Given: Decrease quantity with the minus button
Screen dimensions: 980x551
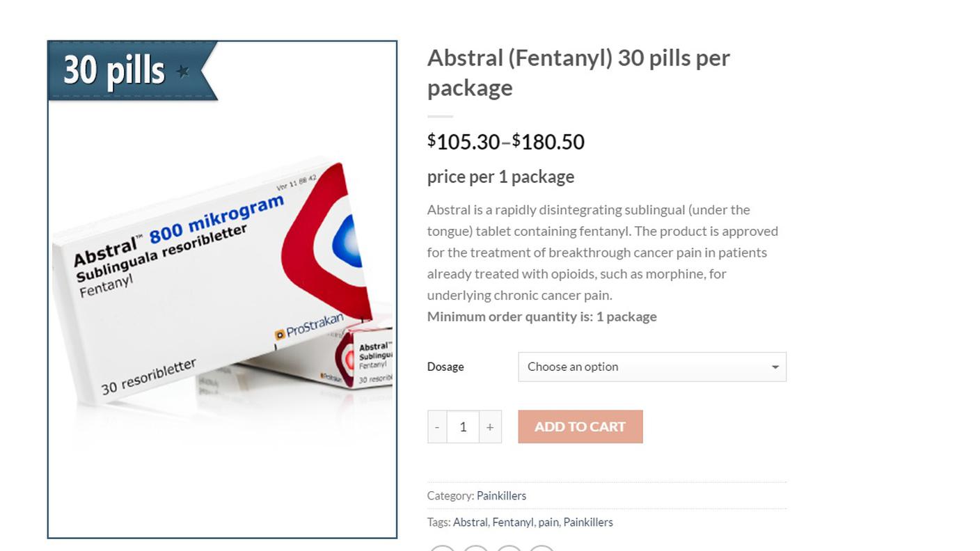Looking at the screenshot, I should 437,427.
